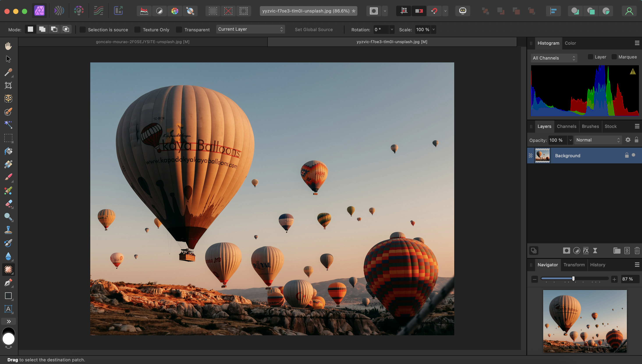Open Layer Effects FX icon
Viewport: 642px width, 364px height.
(586, 251)
